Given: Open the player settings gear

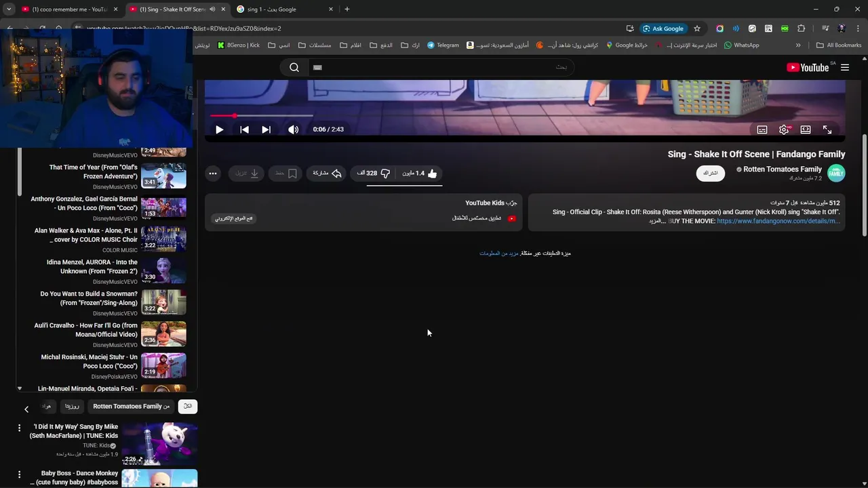Looking at the screenshot, I should [784, 129].
